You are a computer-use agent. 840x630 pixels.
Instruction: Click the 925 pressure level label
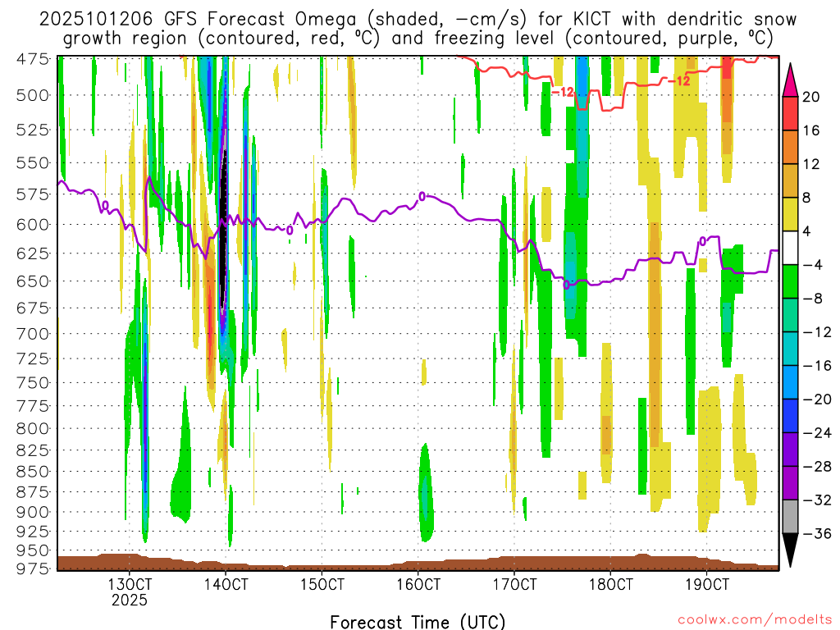click(x=33, y=532)
